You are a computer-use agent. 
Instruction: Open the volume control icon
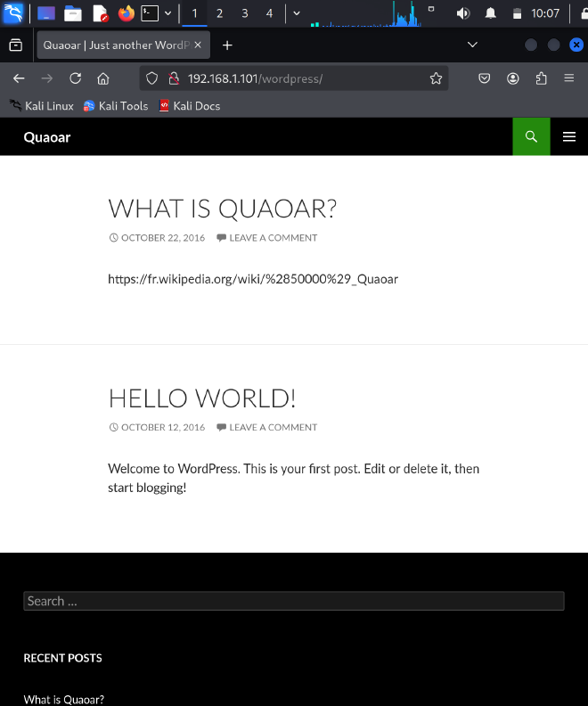pyautogui.click(x=463, y=13)
